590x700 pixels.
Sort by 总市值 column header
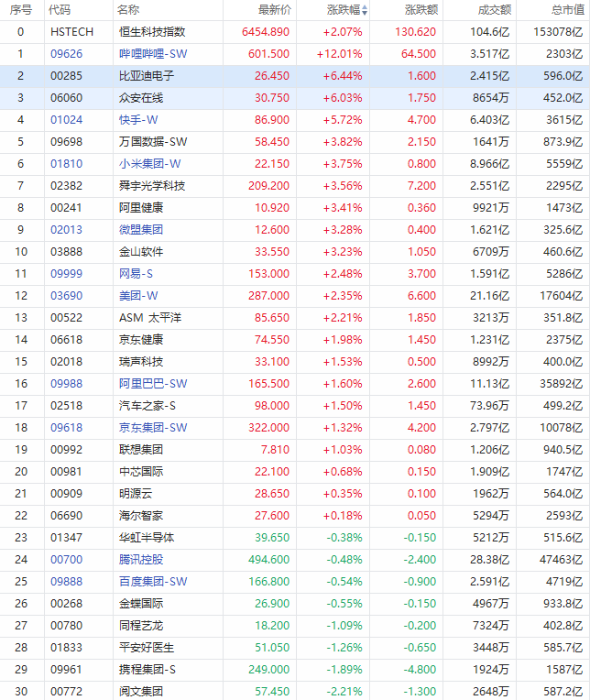tap(568, 10)
